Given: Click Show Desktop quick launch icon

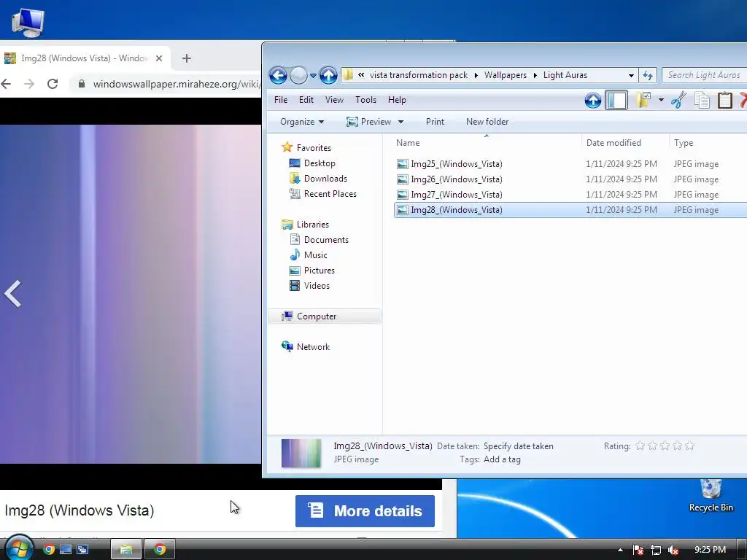Looking at the screenshot, I should pyautogui.click(x=65, y=550).
